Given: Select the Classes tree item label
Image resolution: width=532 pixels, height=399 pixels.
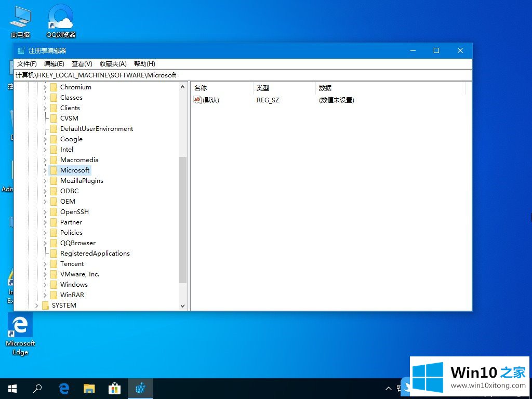Looking at the screenshot, I should click(71, 98).
